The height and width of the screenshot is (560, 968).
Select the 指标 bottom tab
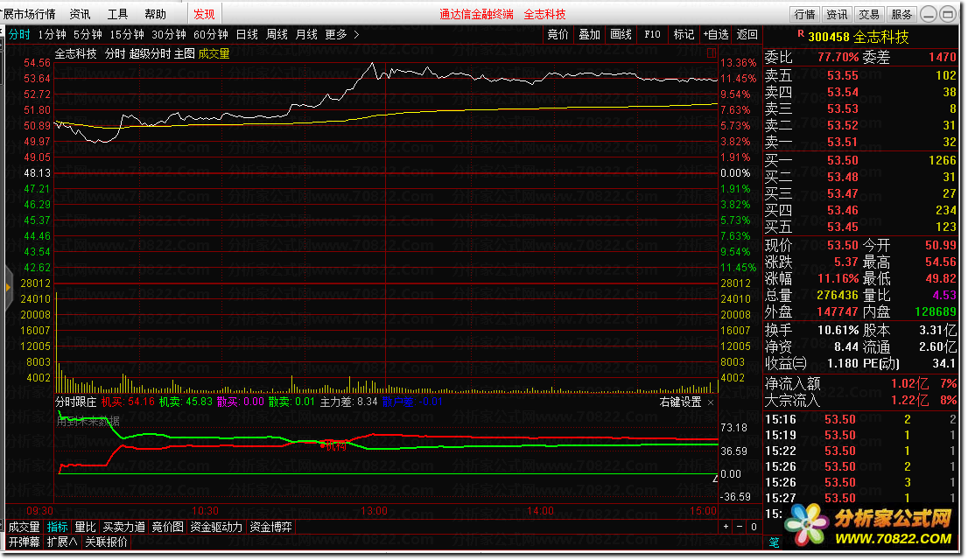click(x=58, y=527)
